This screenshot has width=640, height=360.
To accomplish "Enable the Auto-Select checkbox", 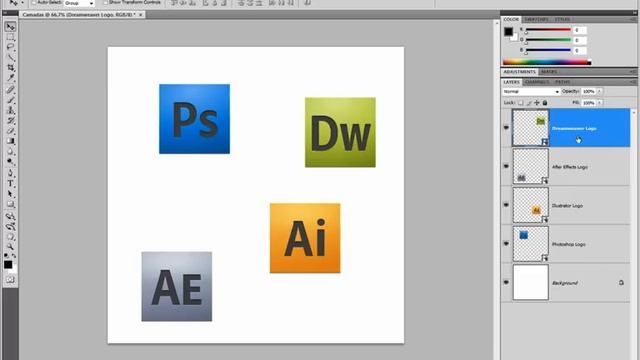I will tap(34, 2).
